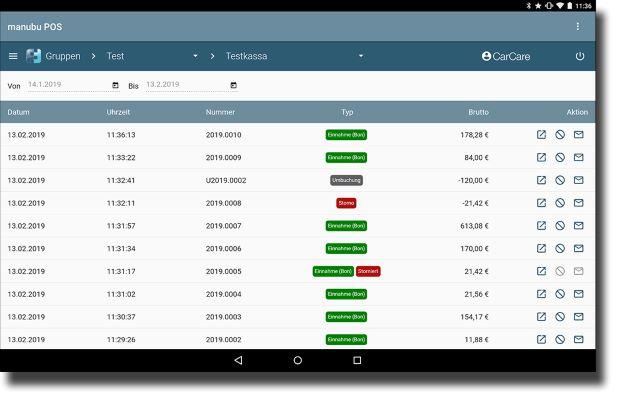Open the Von date calendar picker
The width and height of the screenshot is (630, 396).
click(x=115, y=85)
